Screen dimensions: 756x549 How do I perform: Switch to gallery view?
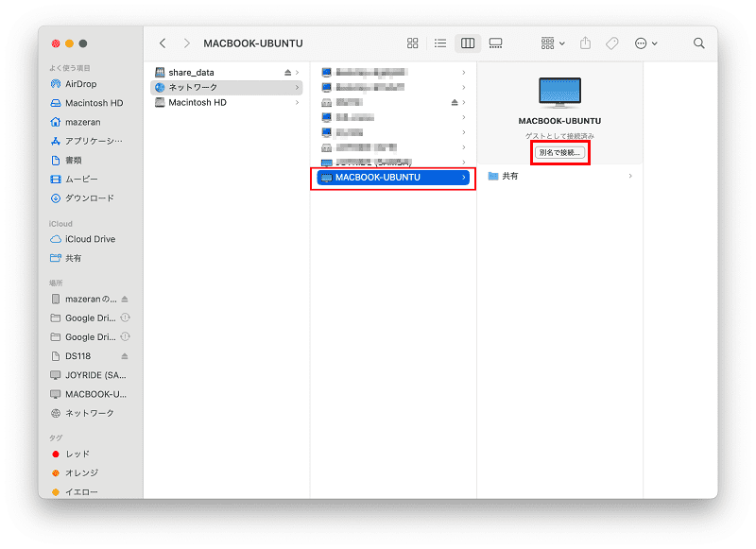click(x=495, y=43)
